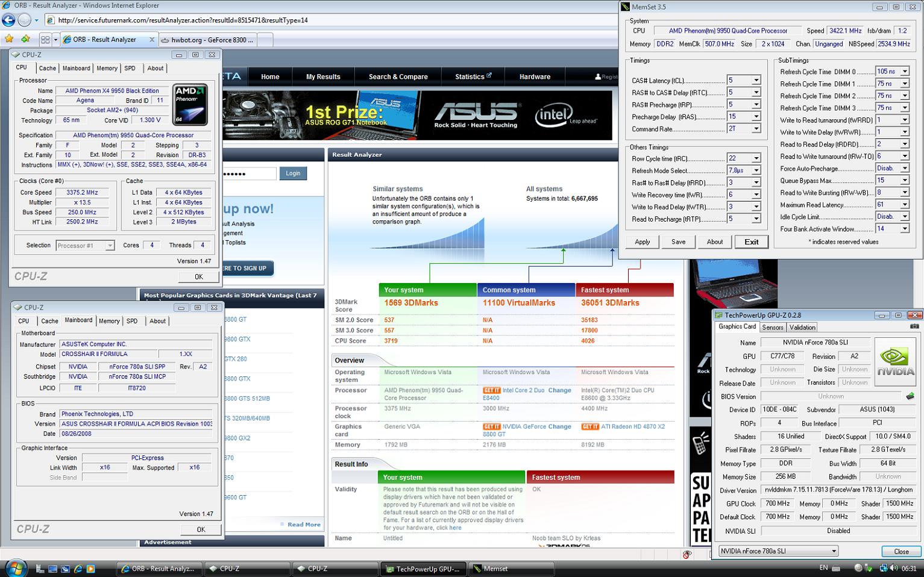Click the Close button in GPU-Z
This screenshot has height=577, width=924.
click(x=901, y=551)
